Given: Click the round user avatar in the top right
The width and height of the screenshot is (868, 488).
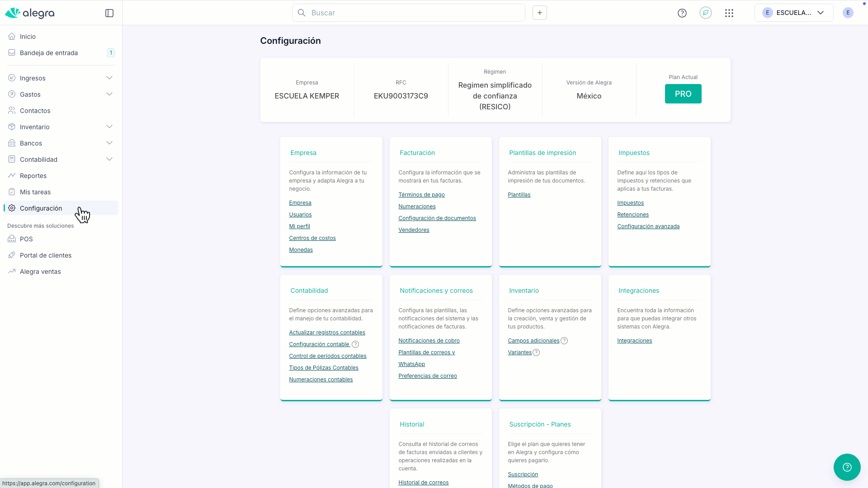Looking at the screenshot, I should click(x=848, y=13).
